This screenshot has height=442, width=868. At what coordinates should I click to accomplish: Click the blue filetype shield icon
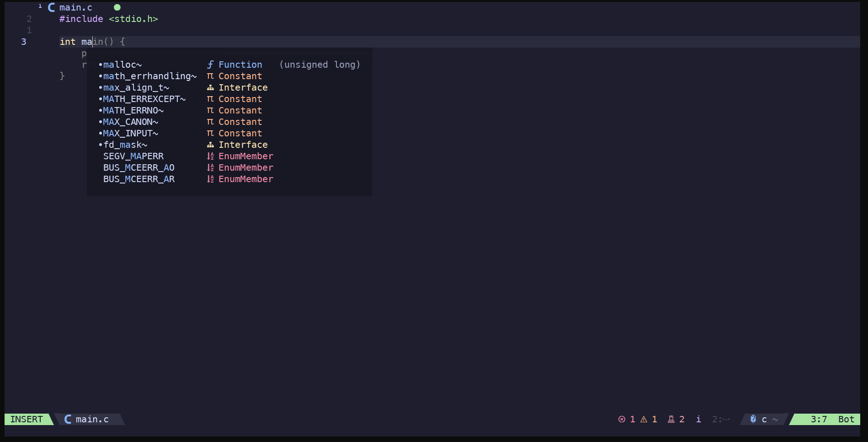(753, 419)
